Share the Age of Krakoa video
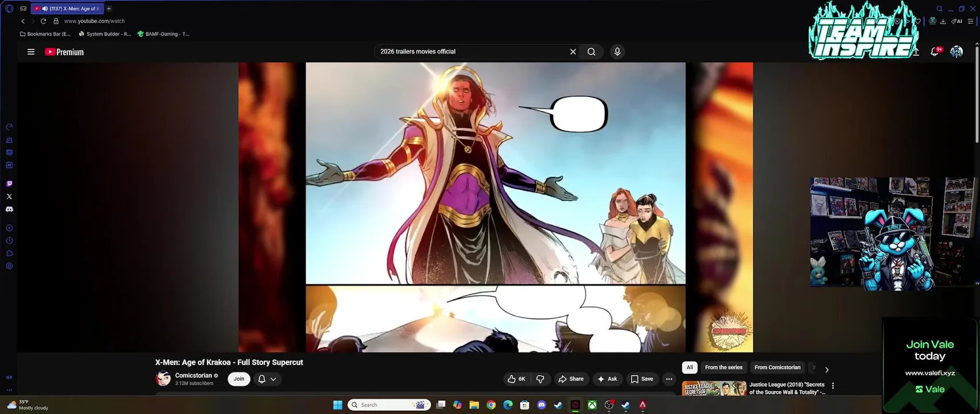980x414 pixels. point(571,379)
